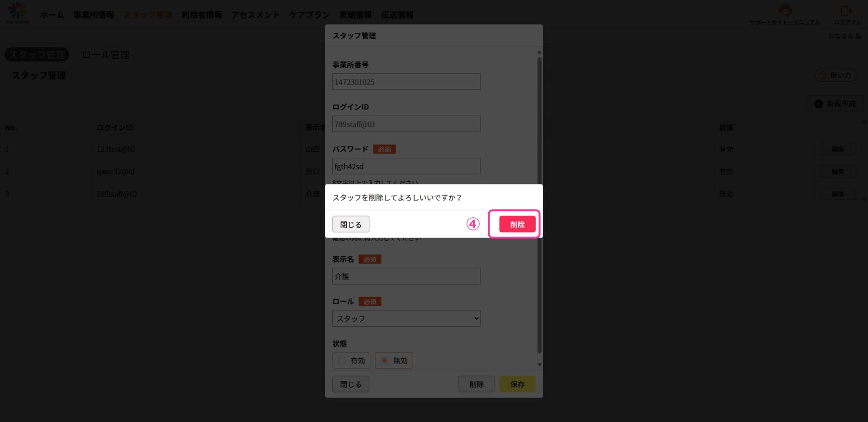Click the 使い方 help icon

pyautogui.click(x=822, y=75)
